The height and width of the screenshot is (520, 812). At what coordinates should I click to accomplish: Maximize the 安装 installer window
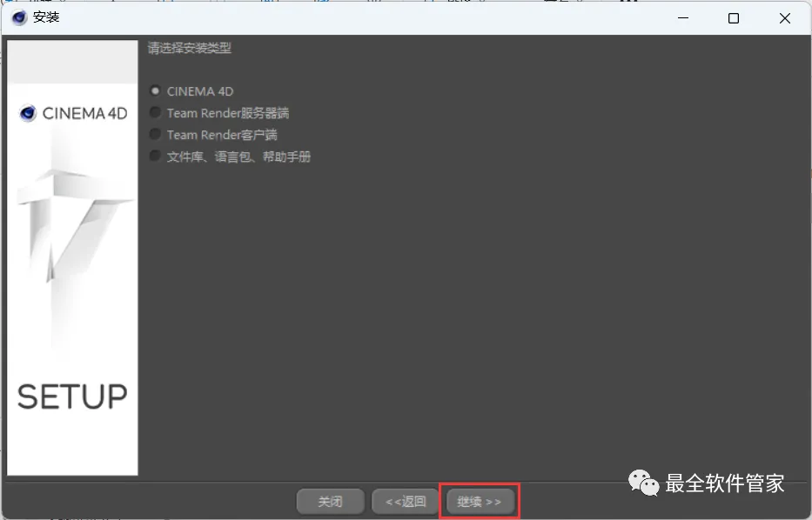pyautogui.click(x=734, y=18)
